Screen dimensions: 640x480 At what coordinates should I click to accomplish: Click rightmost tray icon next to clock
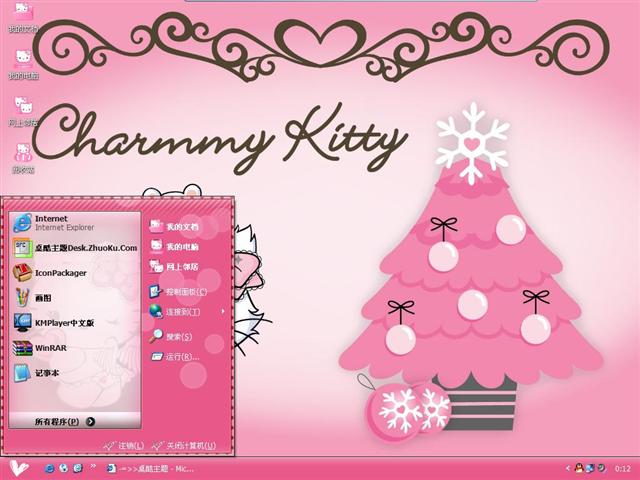[601, 468]
